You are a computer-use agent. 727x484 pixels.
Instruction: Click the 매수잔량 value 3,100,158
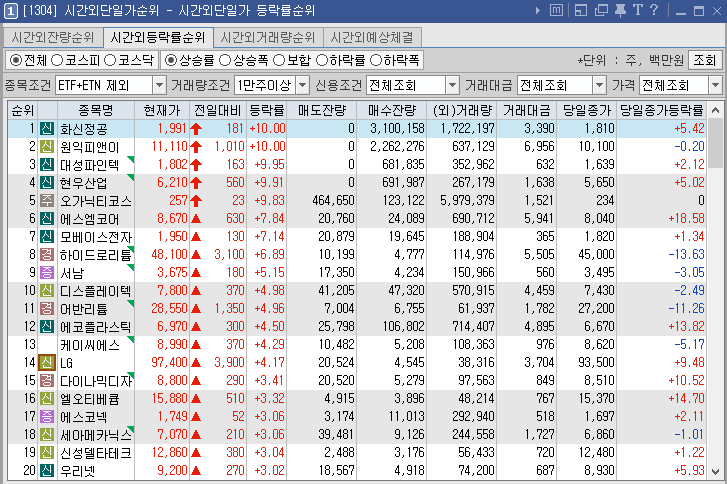pyautogui.click(x=397, y=128)
